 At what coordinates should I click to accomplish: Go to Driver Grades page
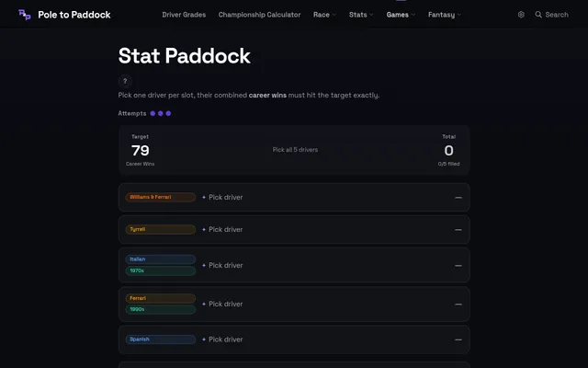tap(184, 15)
